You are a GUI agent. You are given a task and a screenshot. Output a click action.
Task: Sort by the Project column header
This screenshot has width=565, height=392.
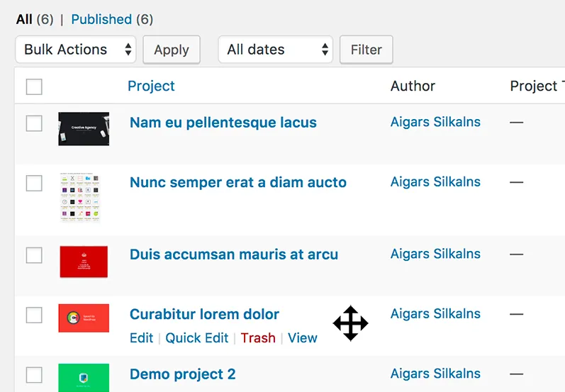151,86
